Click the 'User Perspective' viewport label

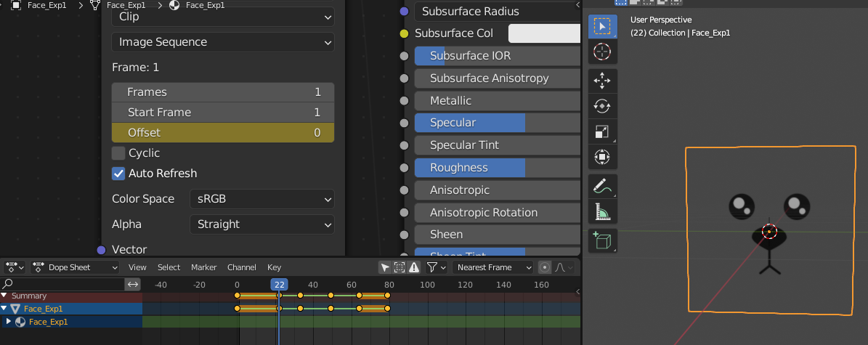click(661, 20)
